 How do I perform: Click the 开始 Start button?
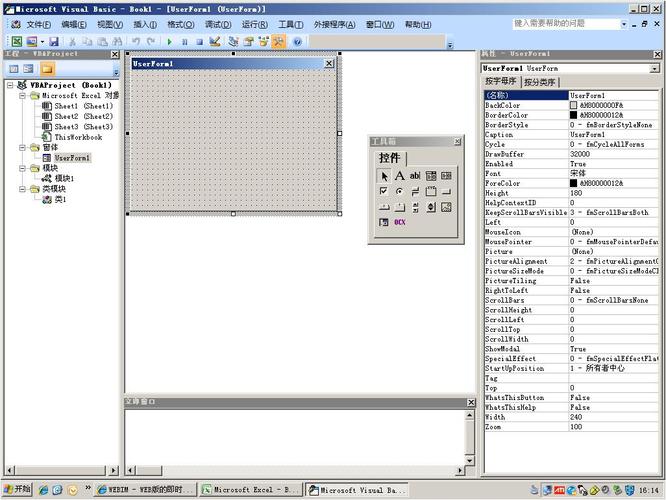pos(17,489)
